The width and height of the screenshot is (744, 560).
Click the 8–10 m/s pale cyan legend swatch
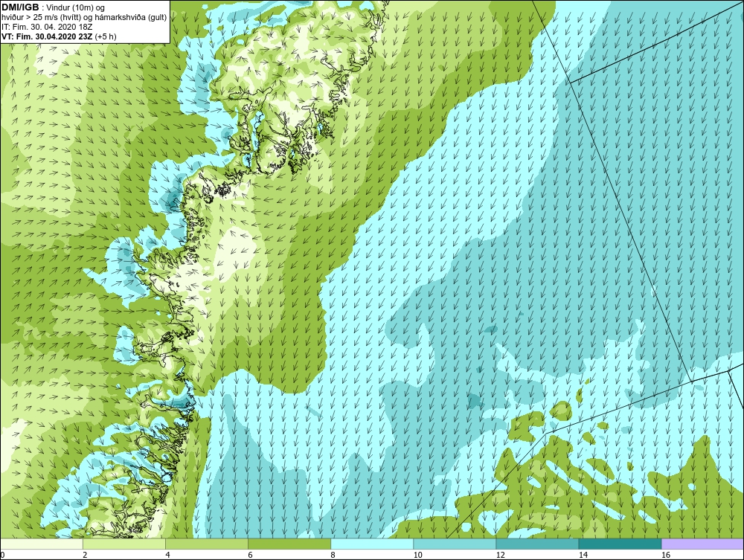(372, 544)
